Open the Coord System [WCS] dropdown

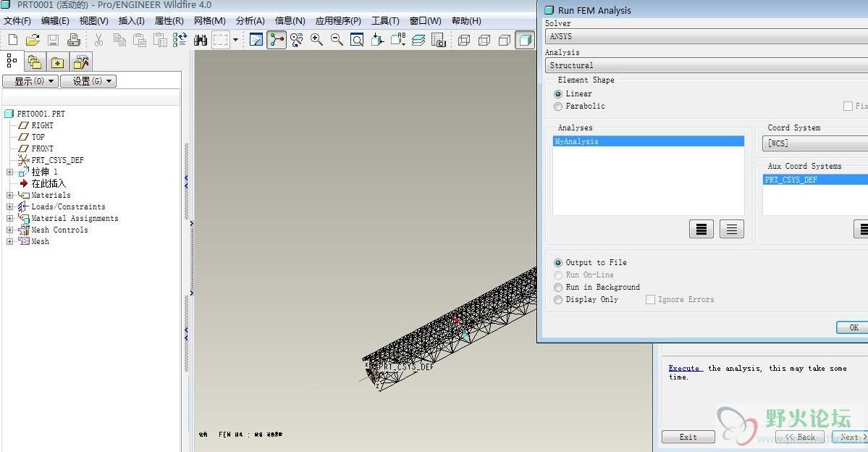tap(816, 143)
